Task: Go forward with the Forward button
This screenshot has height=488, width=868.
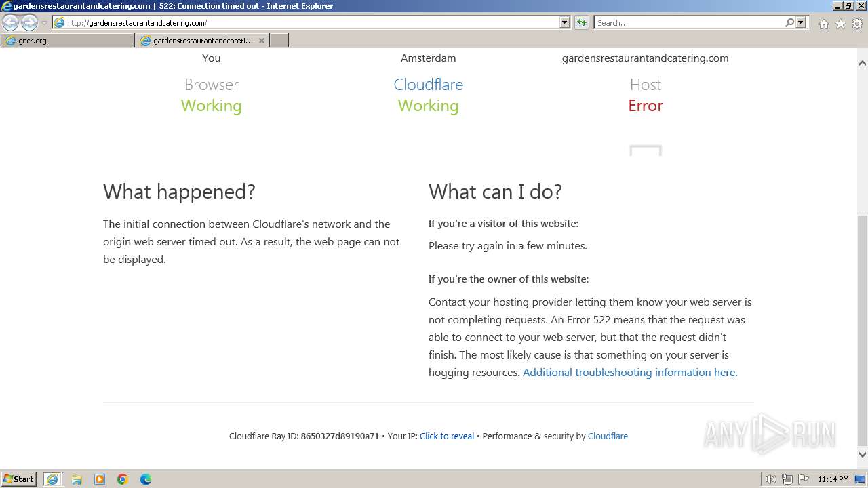Action: [x=29, y=23]
